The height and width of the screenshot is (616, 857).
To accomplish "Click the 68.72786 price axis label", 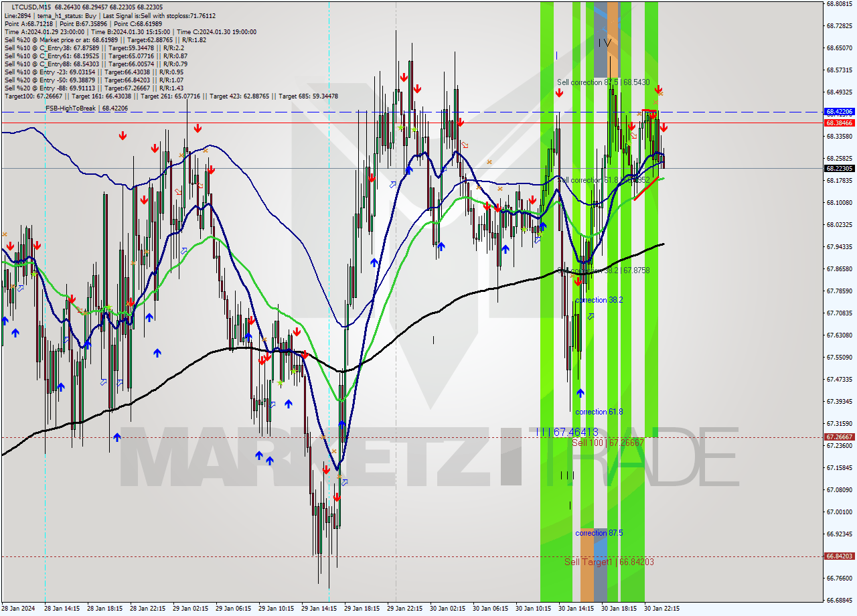I will pyautogui.click(x=840, y=25).
